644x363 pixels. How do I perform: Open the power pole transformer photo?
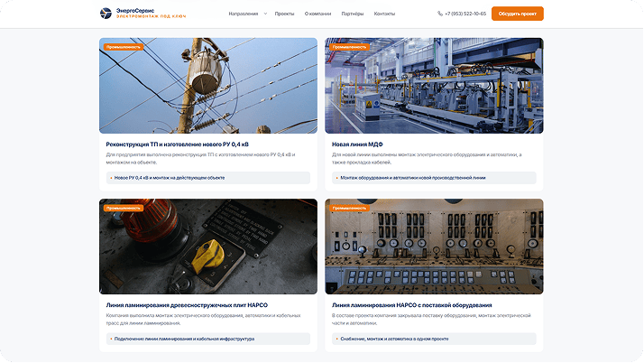[x=208, y=86]
